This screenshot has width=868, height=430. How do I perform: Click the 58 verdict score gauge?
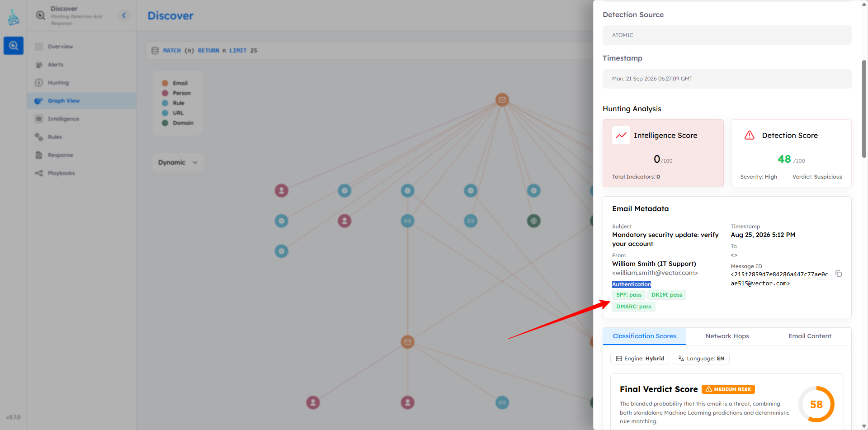pos(816,404)
